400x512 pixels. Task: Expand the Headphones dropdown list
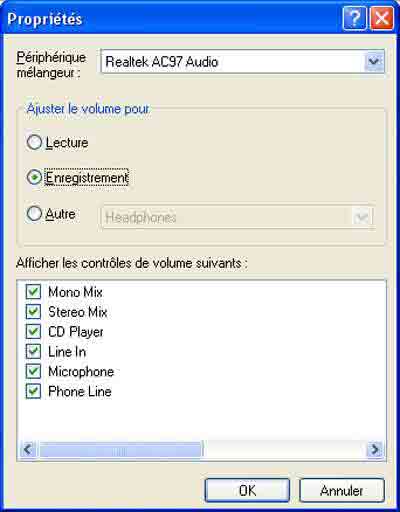(361, 217)
